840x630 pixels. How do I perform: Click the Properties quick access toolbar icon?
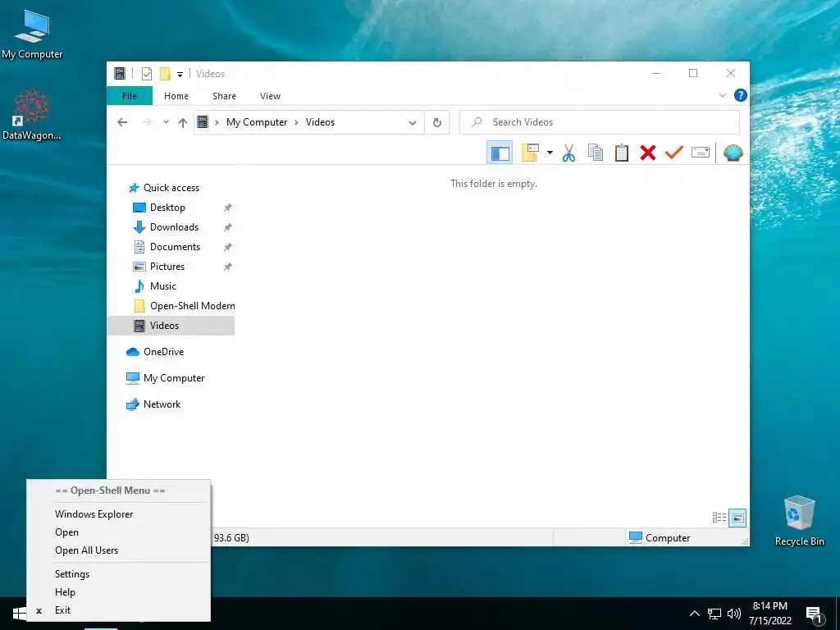coord(146,74)
